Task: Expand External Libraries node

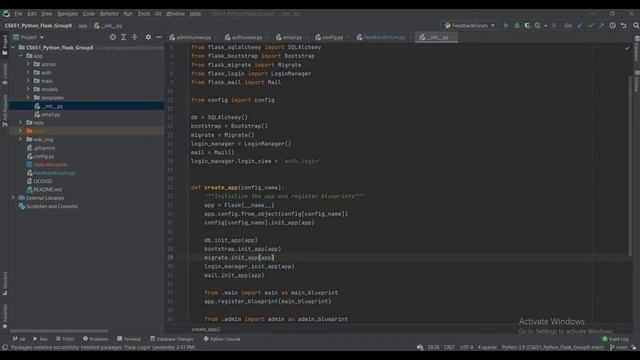Action: pos(13,198)
